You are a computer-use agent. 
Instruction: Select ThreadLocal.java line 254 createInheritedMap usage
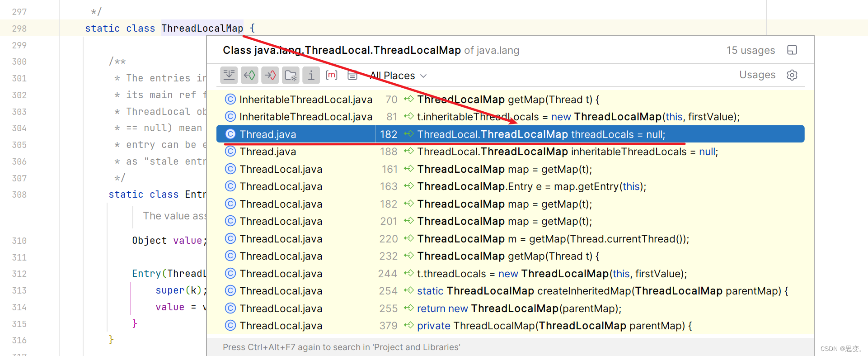click(511, 291)
